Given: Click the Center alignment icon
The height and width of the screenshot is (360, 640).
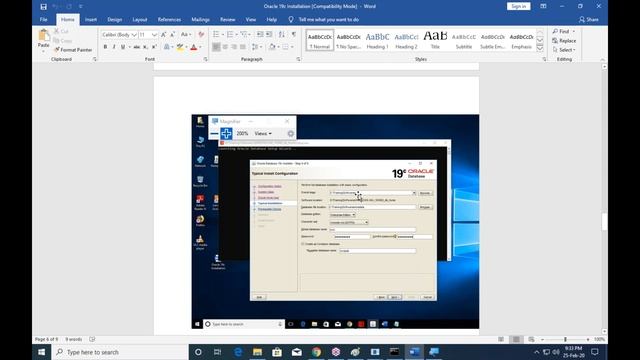Looking at the screenshot, I should 225,47.
